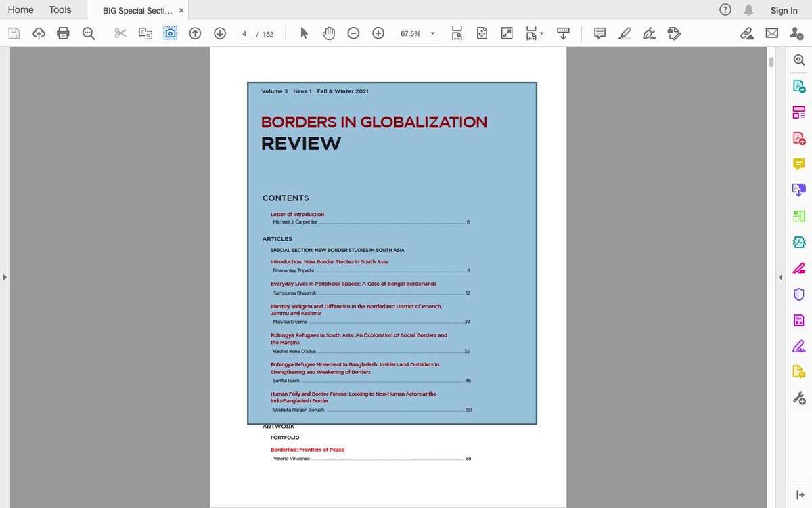Upload the file to cloud
This screenshot has height=508, width=812.
coord(39,33)
